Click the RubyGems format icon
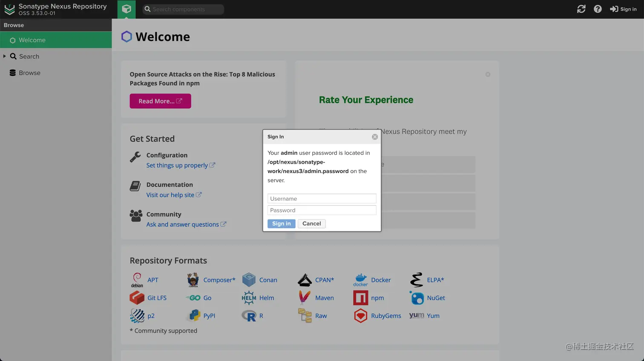Viewport: 644px width, 361px height. [x=360, y=316]
